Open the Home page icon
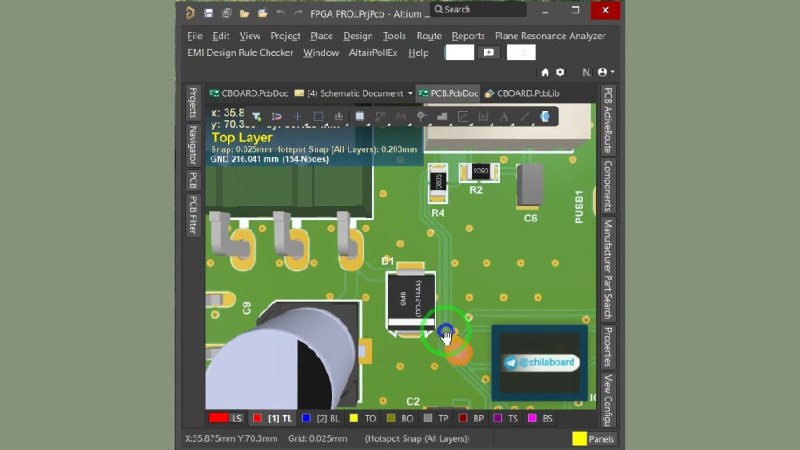The height and width of the screenshot is (450, 800). tap(545, 72)
